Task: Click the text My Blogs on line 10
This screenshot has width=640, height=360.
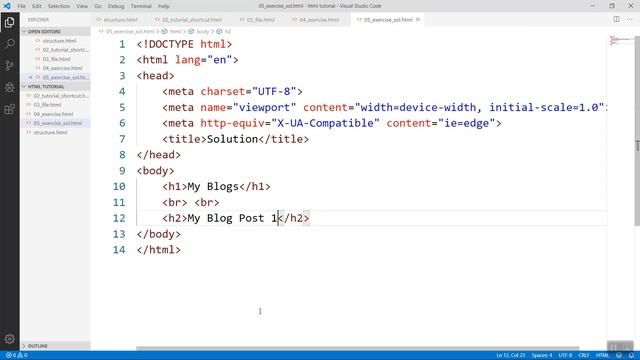Action: (213, 187)
